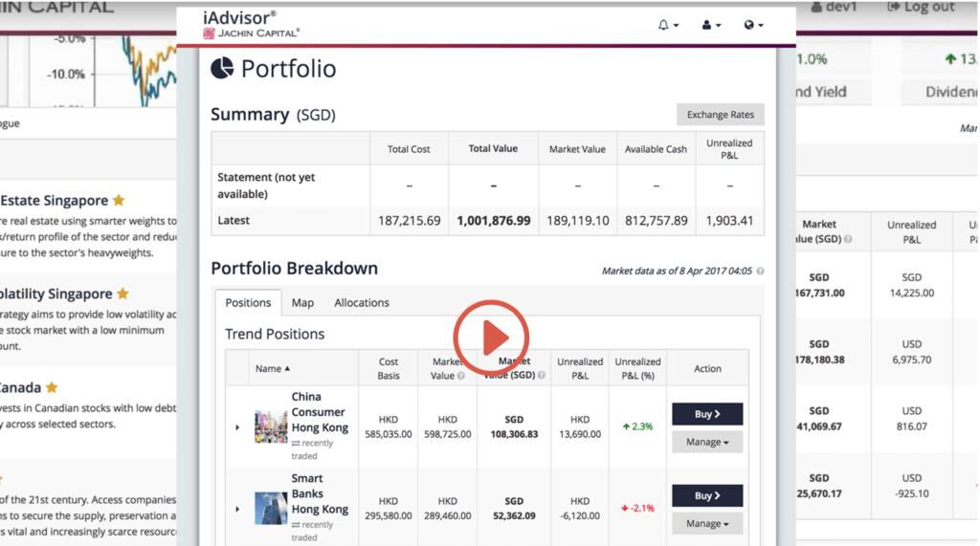Click the Smart Banks Hong Kong name
This screenshot has height=546, width=980.
(320, 493)
